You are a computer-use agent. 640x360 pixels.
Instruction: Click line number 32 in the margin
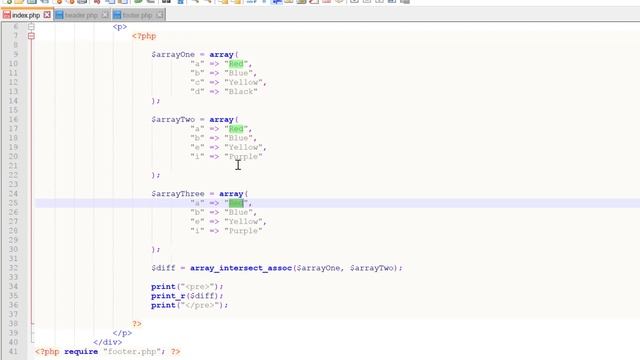(x=13, y=268)
